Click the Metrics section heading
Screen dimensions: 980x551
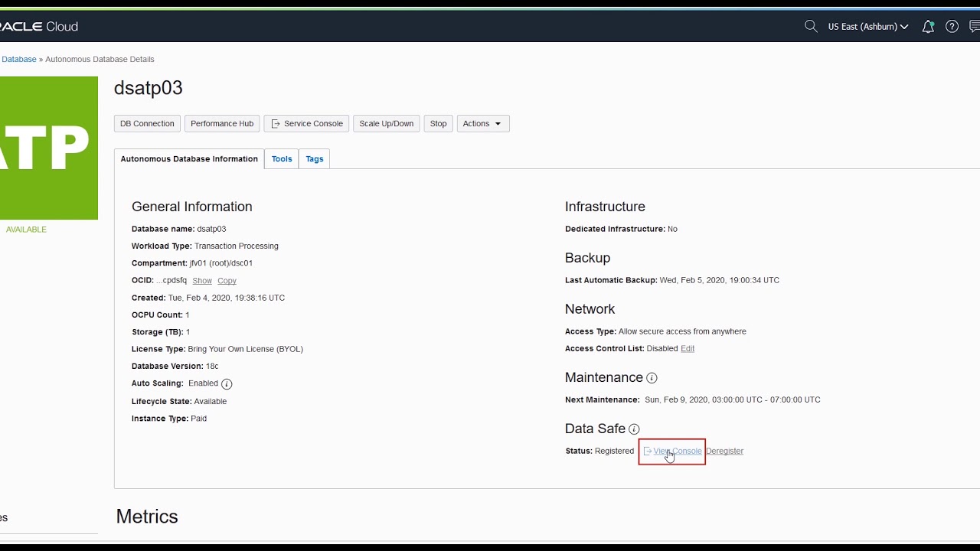pos(147,517)
